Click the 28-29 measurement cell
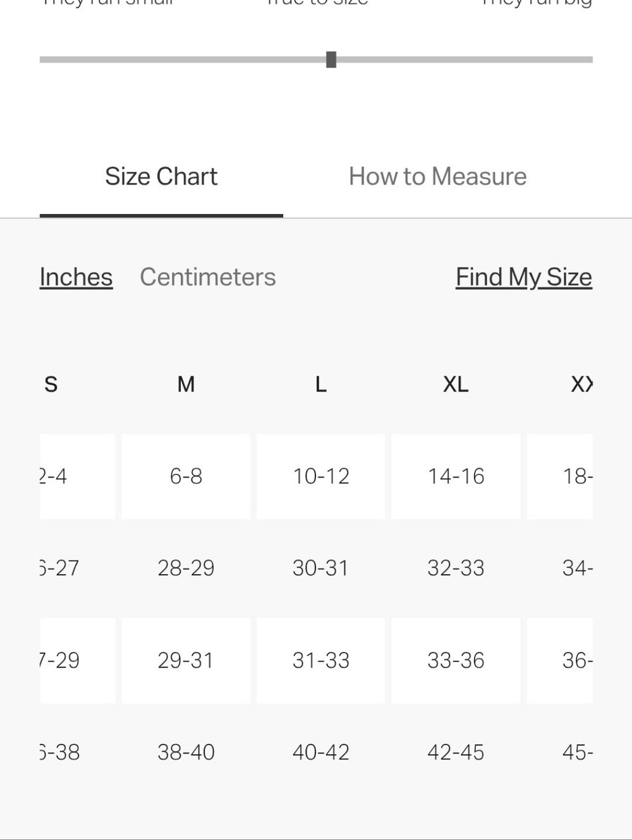The image size is (632, 840). click(x=186, y=568)
